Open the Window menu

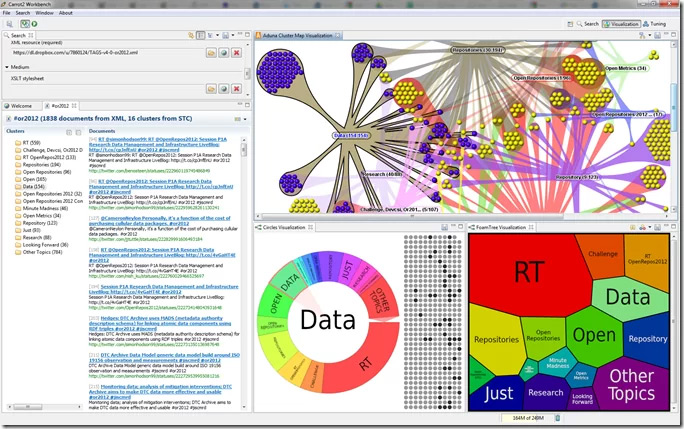(44, 13)
